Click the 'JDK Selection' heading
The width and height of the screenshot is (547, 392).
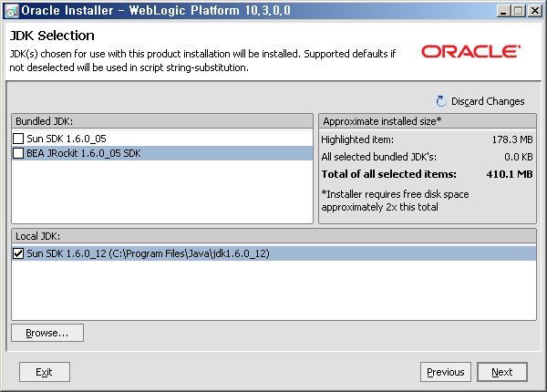click(x=52, y=36)
